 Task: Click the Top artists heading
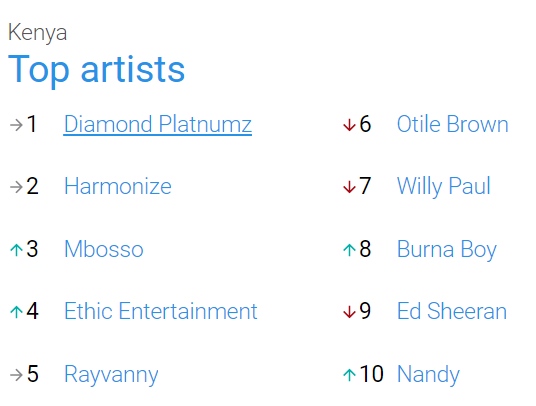click(x=96, y=70)
